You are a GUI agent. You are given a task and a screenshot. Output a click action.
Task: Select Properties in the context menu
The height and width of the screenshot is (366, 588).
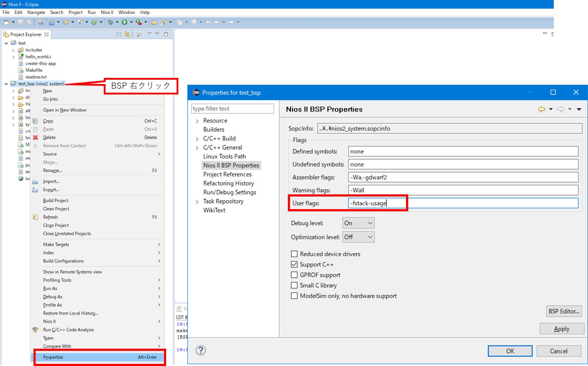pyautogui.click(x=53, y=357)
